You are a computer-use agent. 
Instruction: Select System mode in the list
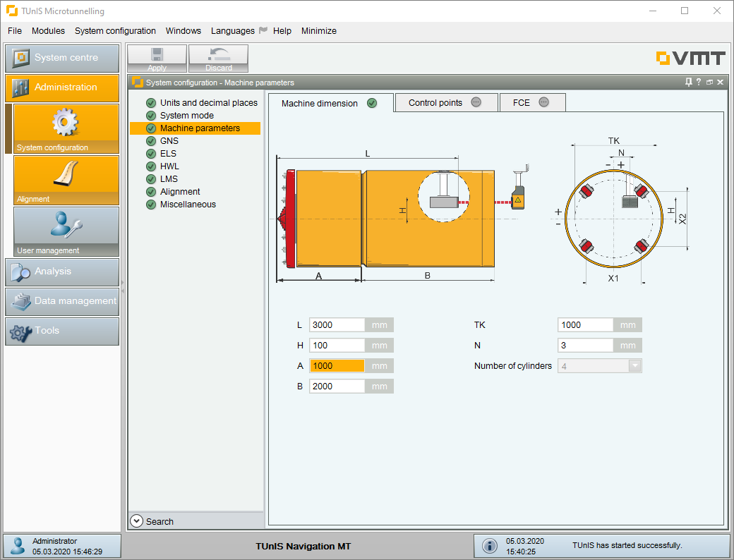coord(187,116)
